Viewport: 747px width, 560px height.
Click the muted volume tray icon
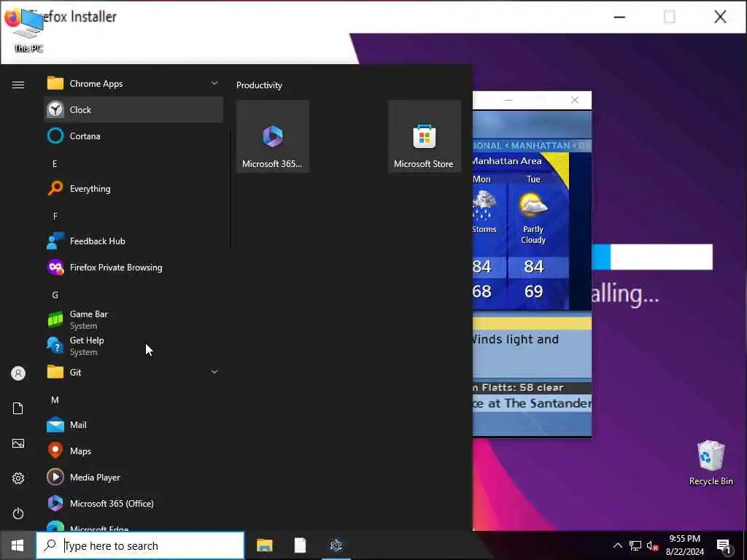point(652,545)
